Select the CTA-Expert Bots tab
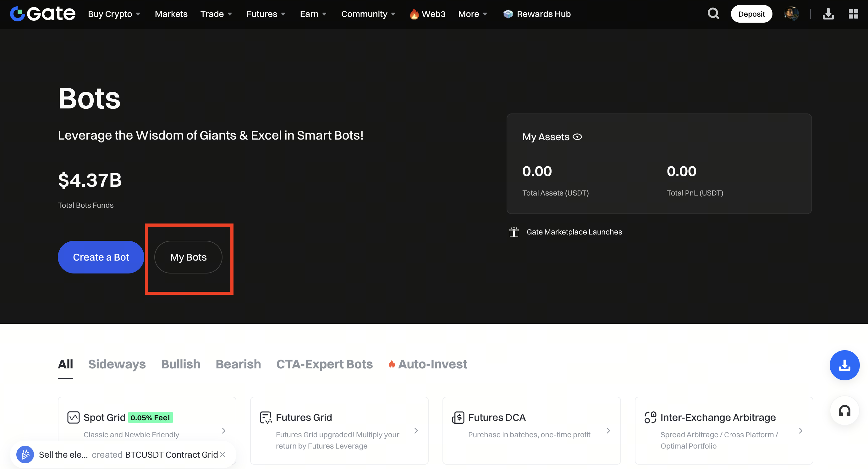The image size is (868, 469). click(x=324, y=364)
